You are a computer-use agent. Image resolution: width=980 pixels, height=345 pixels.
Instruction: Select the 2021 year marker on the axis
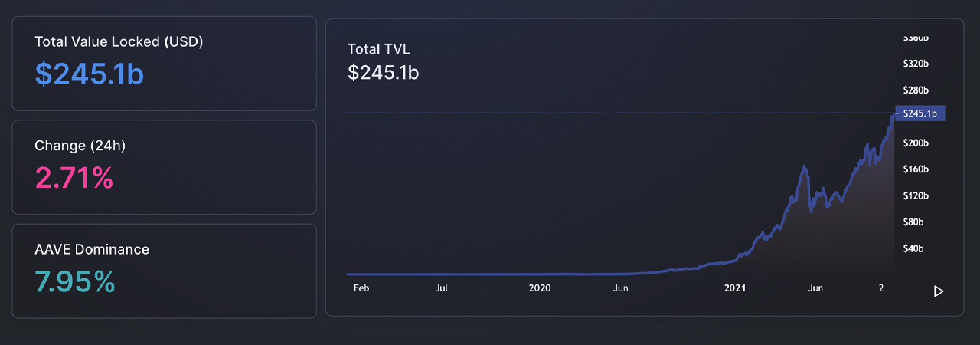[735, 288]
